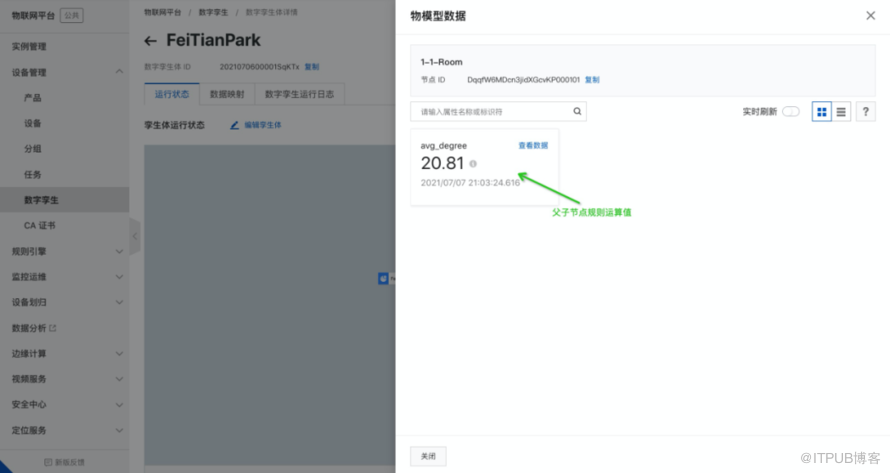Collapse the sidebar using the handle

135,236
